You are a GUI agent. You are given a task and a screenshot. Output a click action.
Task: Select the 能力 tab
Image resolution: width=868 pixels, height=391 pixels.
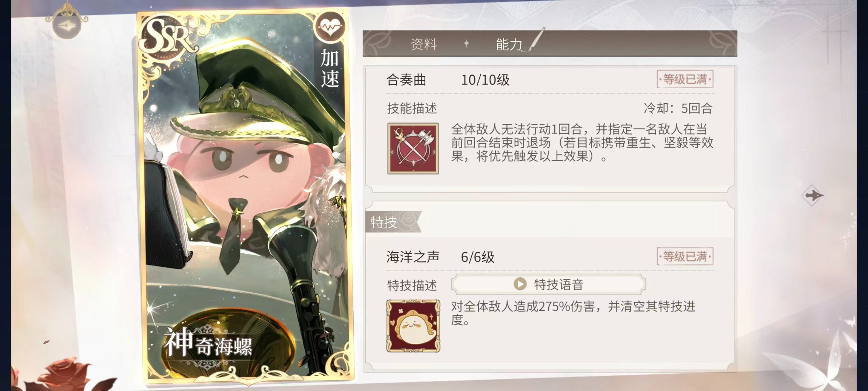click(509, 44)
